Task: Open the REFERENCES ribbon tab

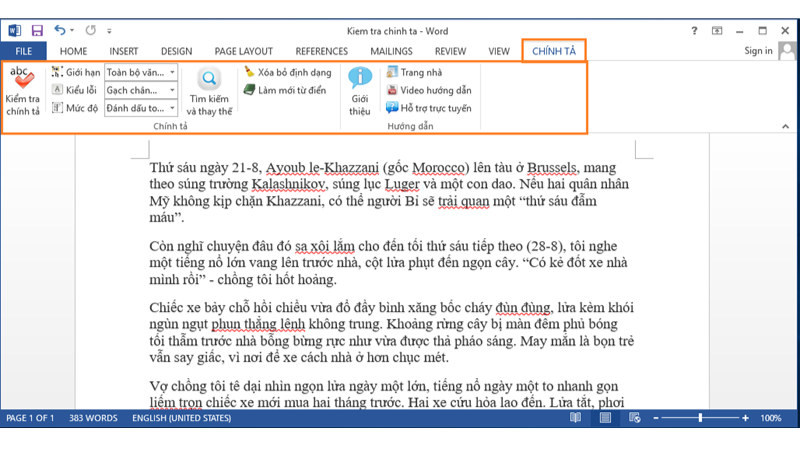Action: pos(321,51)
